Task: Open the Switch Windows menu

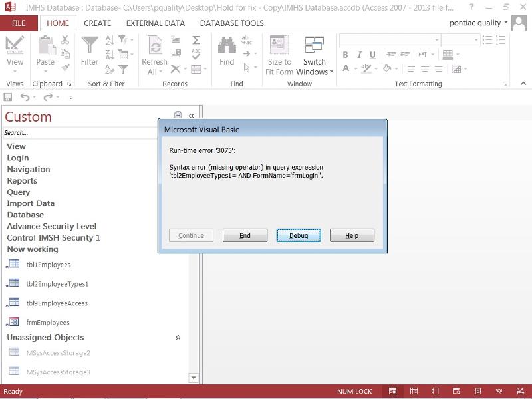Action: point(315,56)
